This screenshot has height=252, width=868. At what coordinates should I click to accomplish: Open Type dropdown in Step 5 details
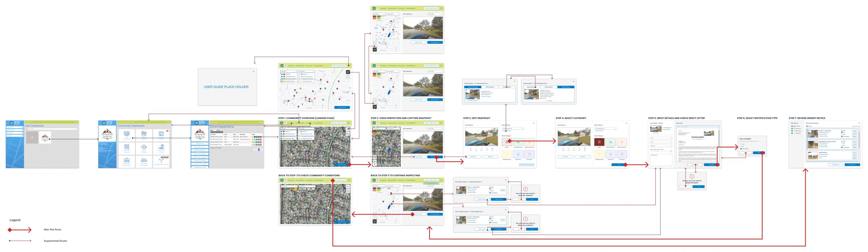(661, 142)
